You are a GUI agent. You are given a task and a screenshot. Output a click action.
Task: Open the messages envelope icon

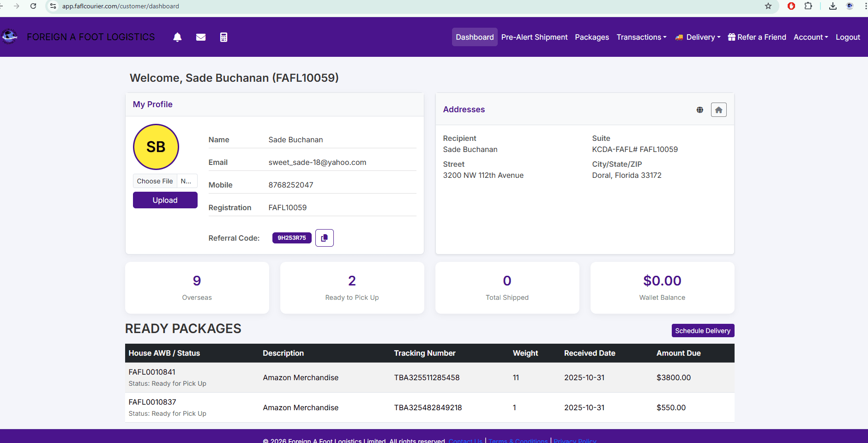tap(201, 37)
